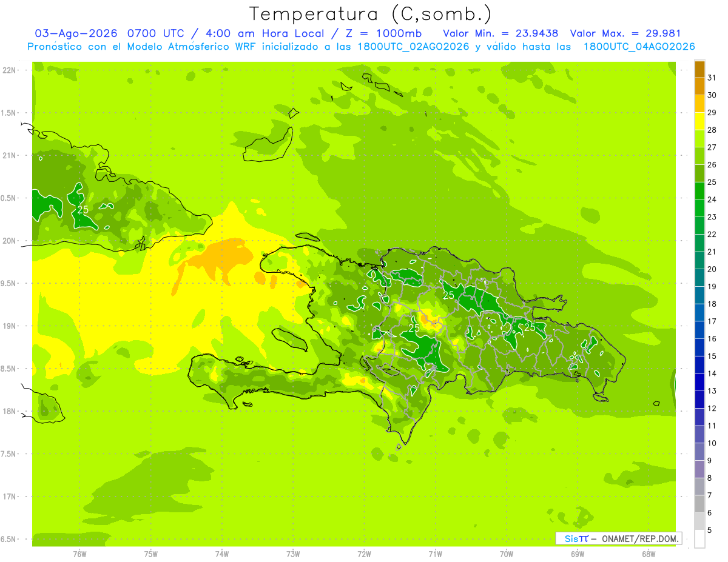Pick the legend swatch between 29 and 30
The width and height of the screenshot is (728, 562).
(x=699, y=104)
